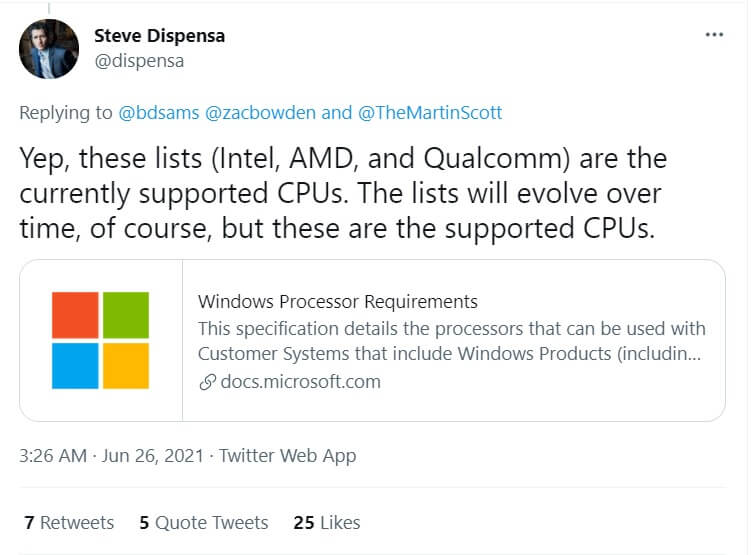Open the three-dot more options menu
Viewport: 751px width, 555px height.
pos(713,34)
